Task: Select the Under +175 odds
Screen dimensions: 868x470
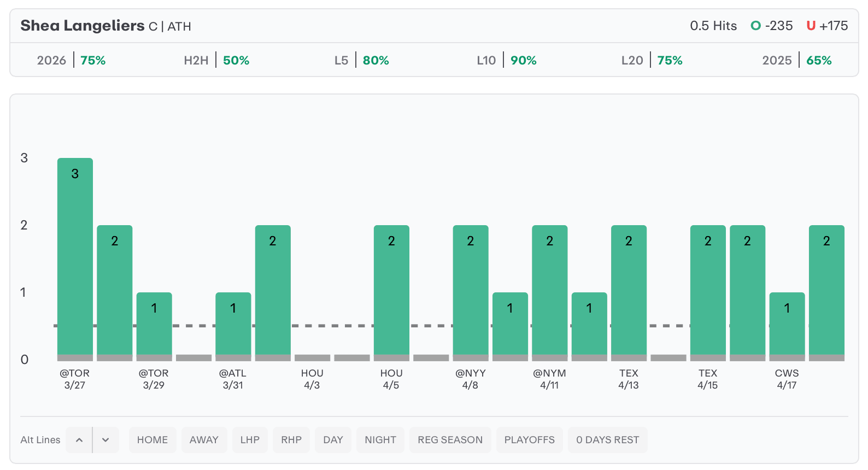Action: pyautogui.click(x=827, y=26)
